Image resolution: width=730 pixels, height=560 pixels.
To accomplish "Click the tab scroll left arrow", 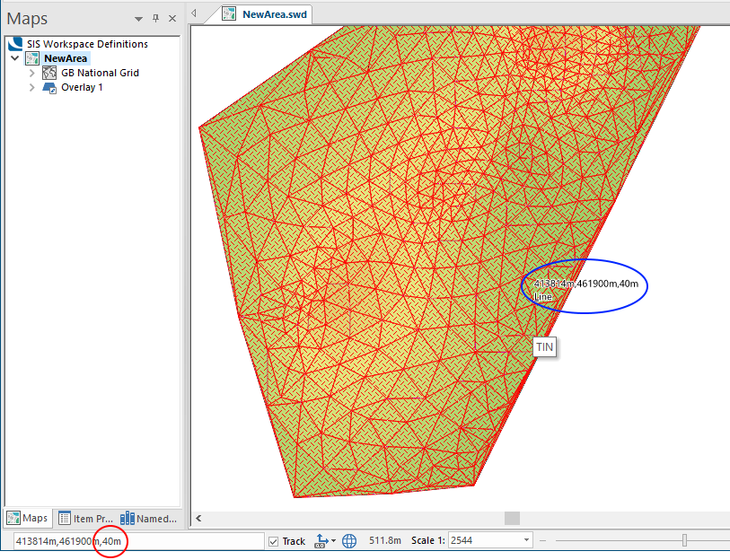I will coord(194,13).
